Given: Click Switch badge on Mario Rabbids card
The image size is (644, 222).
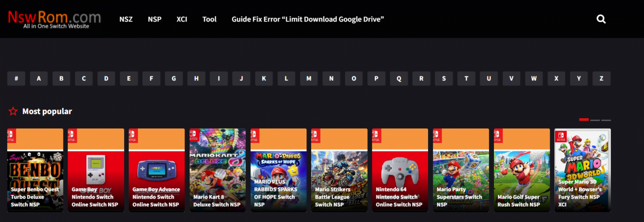Looking at the screenshot, I should (x=255, y=136).
